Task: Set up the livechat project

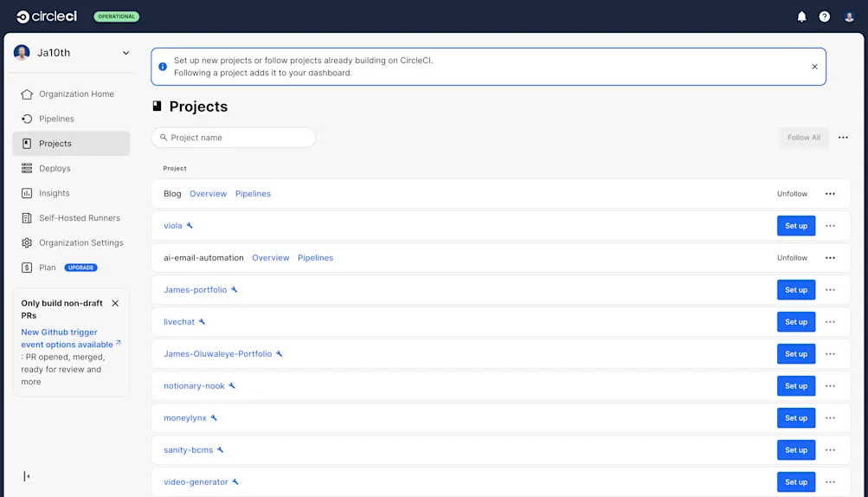Action: point(796,322)
